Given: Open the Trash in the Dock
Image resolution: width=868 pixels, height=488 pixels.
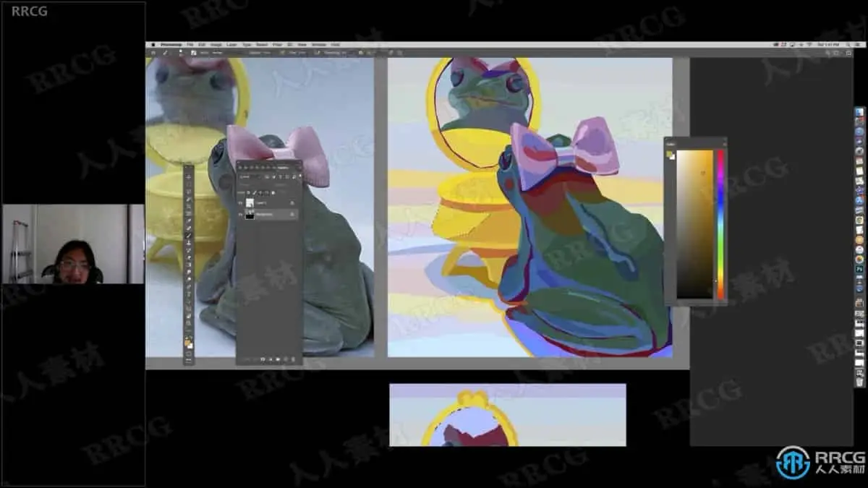Looking at the screenshot, I should click(859, 382).
